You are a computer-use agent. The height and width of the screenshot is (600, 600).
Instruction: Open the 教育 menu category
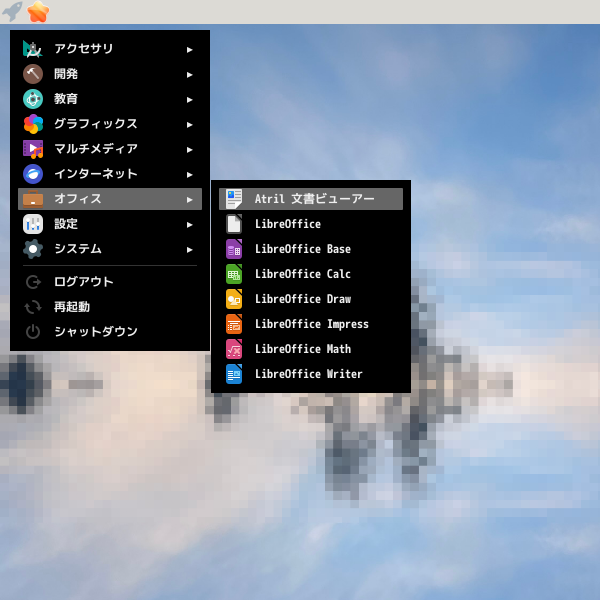(110, 99)
